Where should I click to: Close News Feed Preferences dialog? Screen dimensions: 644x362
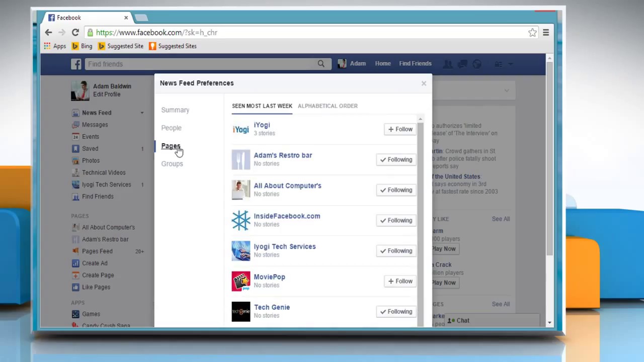pyautogui.click(x=424, y=83)
